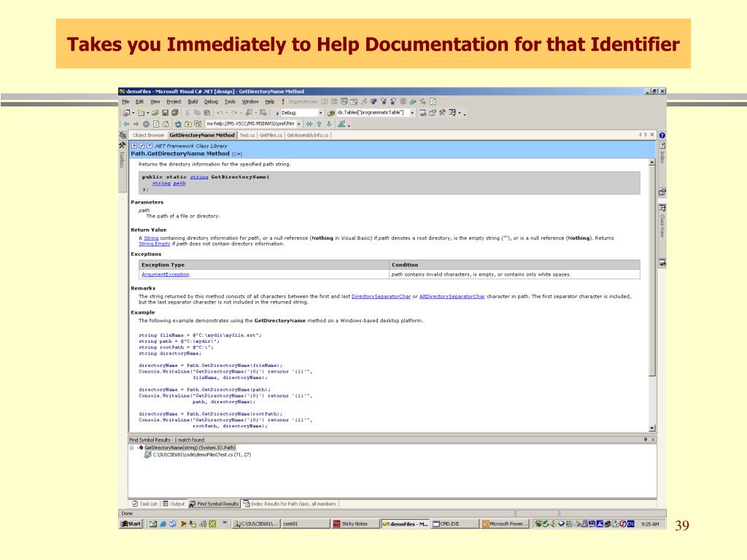Click Sync Contents double-arrow icon
The image size is (747, 560).
pyautogui.click(x=309, y=124)
